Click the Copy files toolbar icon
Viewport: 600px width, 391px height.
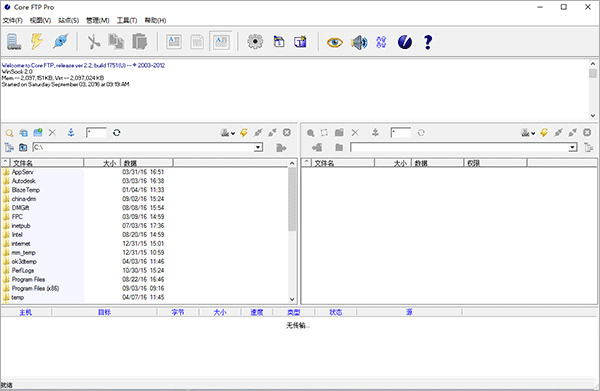(x=116, y=42)
